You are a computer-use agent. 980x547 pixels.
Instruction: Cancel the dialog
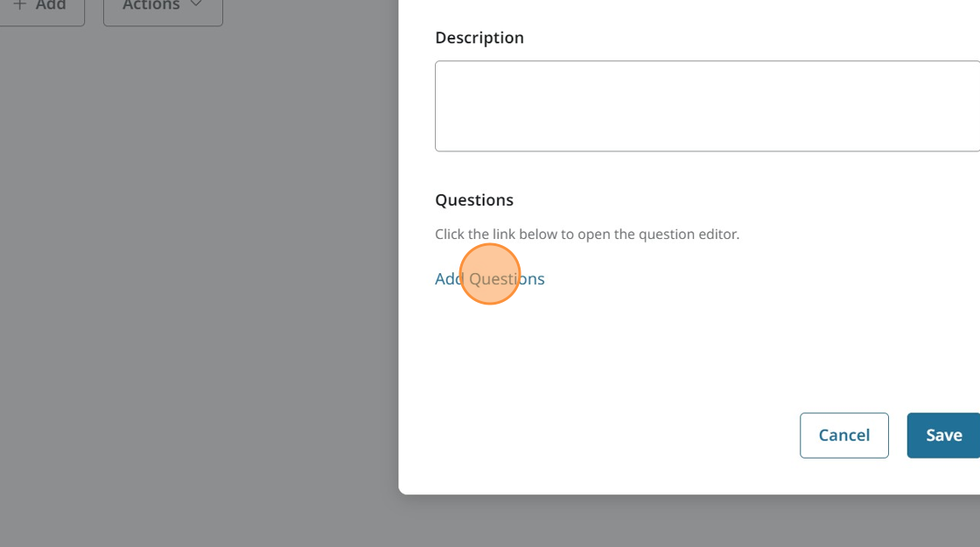pos(843,435)
